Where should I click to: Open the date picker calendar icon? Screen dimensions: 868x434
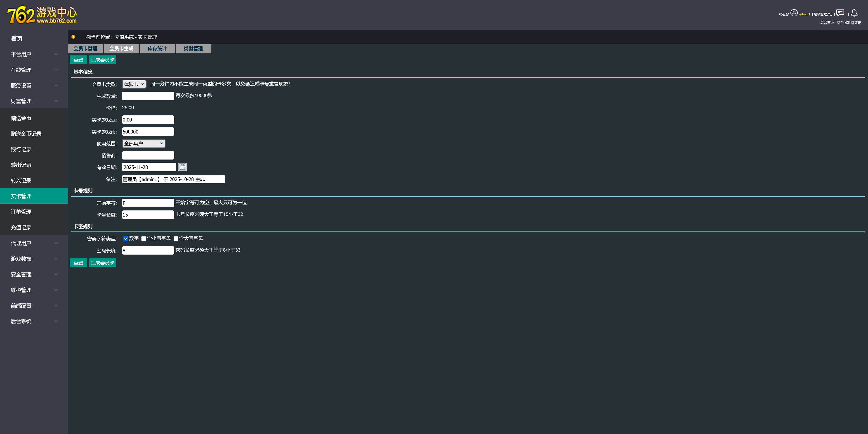tap(182, 167)
